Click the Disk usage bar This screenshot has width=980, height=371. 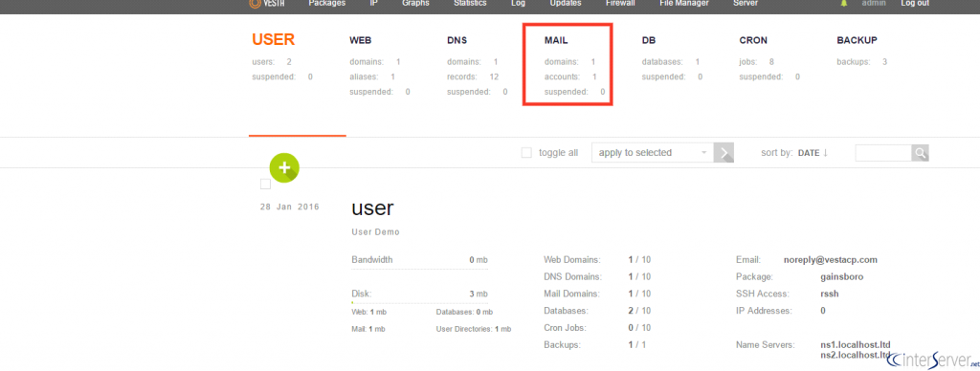point(419,303)
